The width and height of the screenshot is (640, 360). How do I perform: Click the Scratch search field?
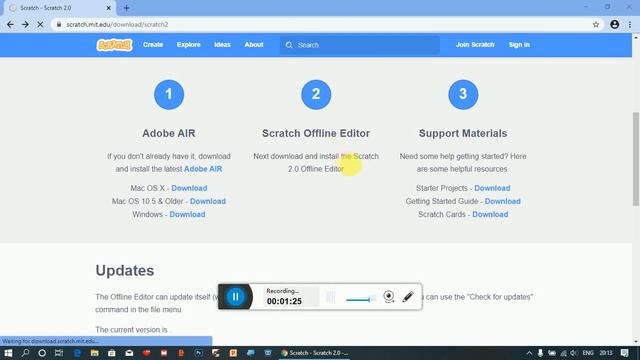360,45
